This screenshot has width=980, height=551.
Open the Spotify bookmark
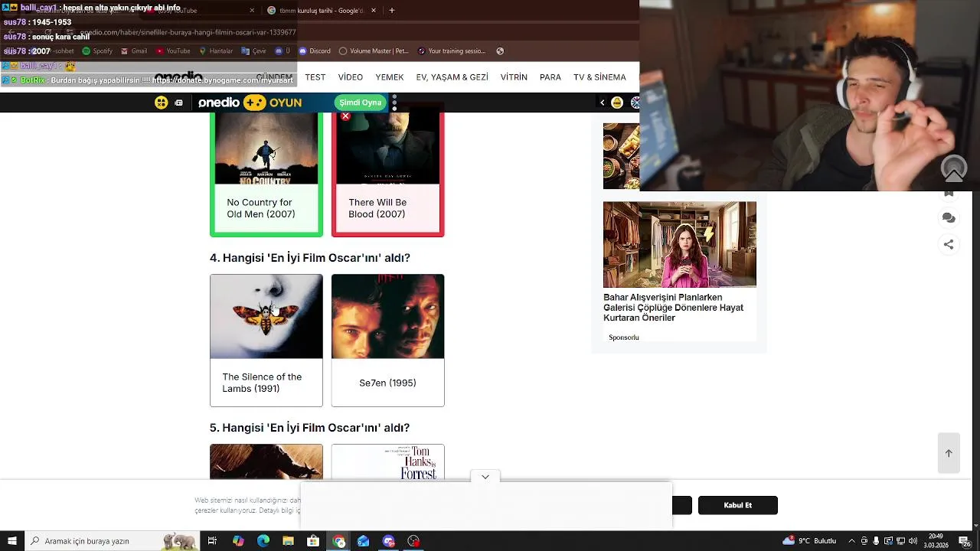(97, 51)
